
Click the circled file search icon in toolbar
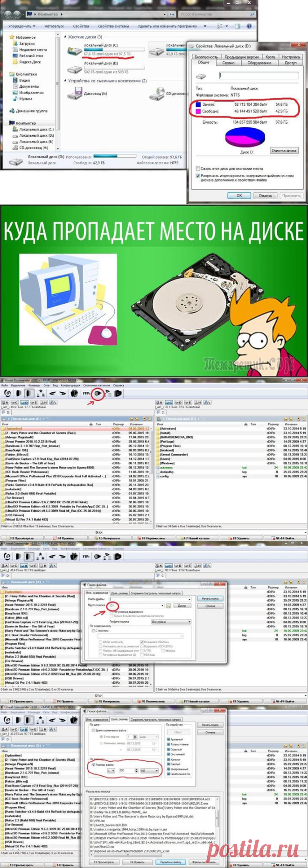tap(98, 393)
